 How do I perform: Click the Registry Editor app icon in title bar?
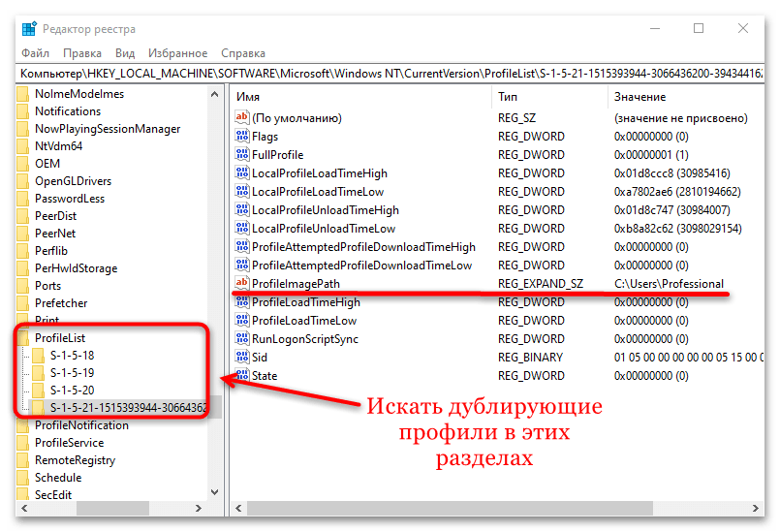[29, 29]
